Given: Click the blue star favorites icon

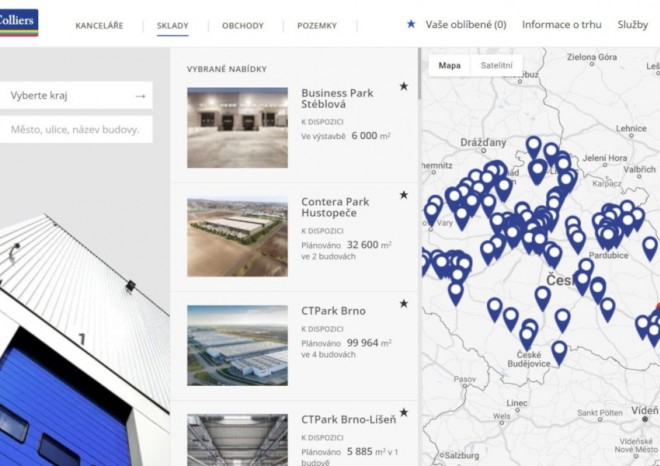Looking at the screenshot, I should tap(411, 24).
